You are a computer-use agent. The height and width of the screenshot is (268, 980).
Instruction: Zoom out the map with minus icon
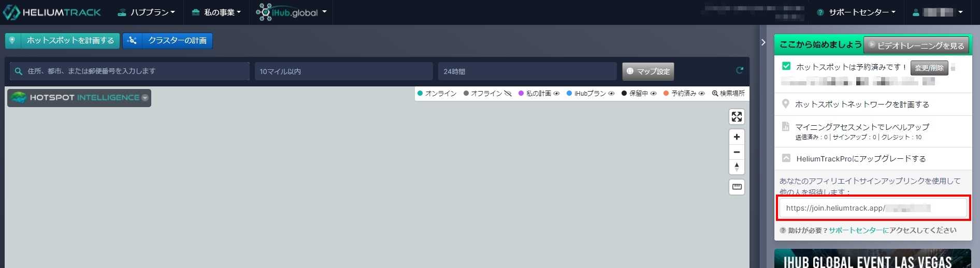coord(737,152)
